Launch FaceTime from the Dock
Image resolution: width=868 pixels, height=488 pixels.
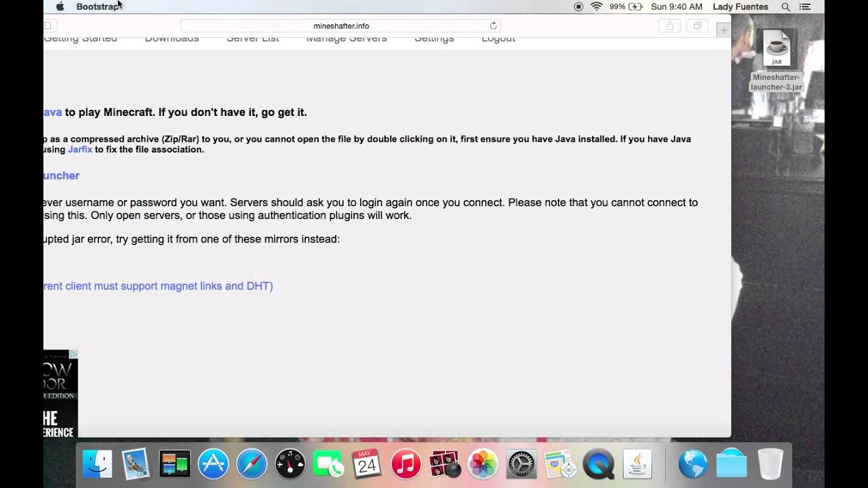coord(329,464)
